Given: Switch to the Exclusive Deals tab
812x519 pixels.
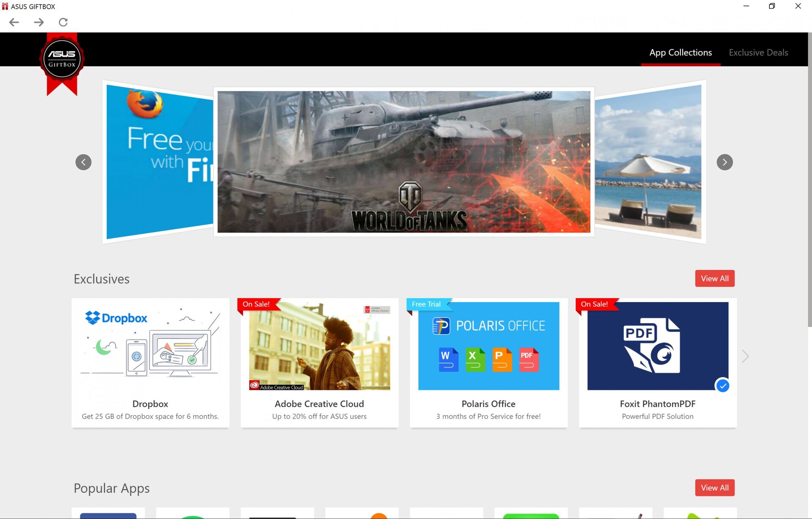Looking at the screenshot, I should [x=758, y=52].
